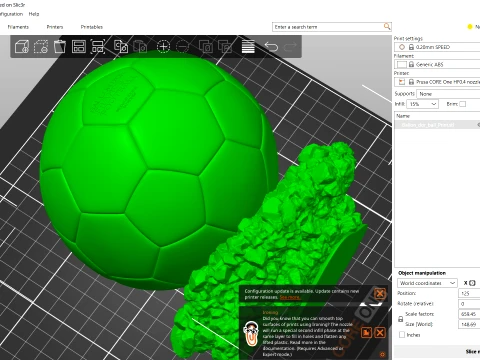The image size is (480, 360).
Task: Click the Split to parts icon
Action: pos(225,47)
